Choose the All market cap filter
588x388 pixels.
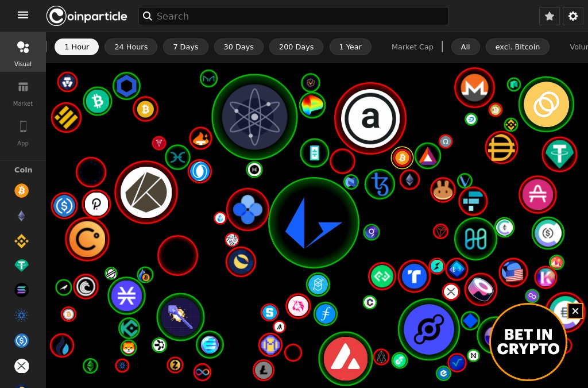click(465, 47)
